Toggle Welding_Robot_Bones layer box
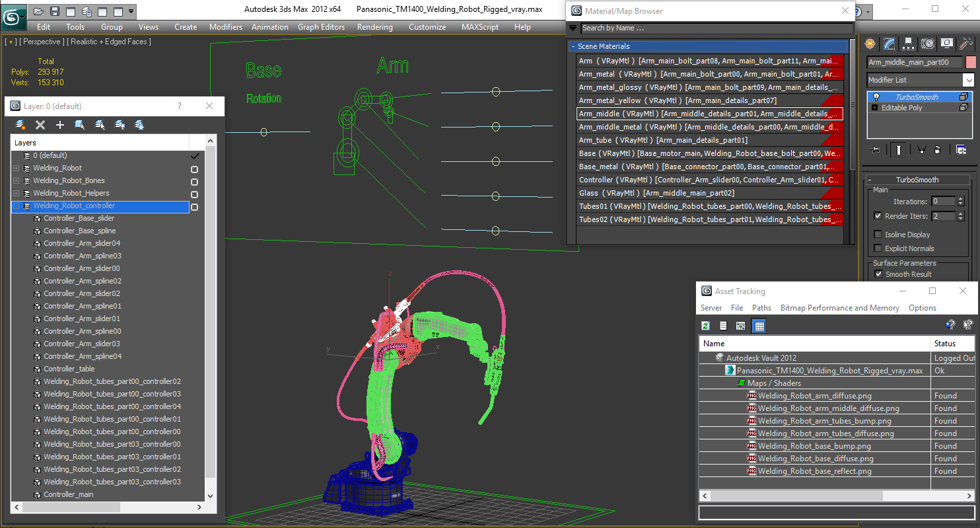Image resolution: width=980 pixels, height=528 pixels. pos(194,182)
